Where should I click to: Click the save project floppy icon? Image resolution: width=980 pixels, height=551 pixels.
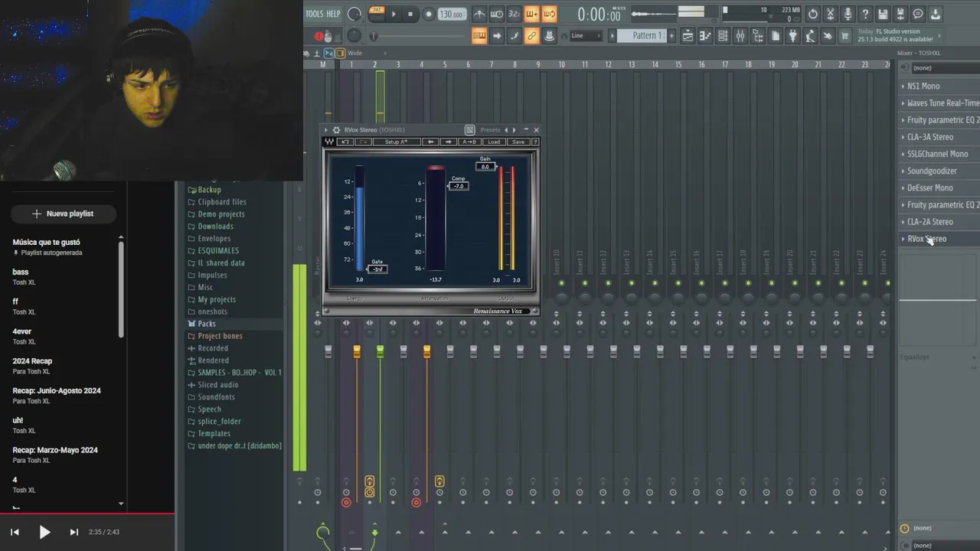point(883,14)
